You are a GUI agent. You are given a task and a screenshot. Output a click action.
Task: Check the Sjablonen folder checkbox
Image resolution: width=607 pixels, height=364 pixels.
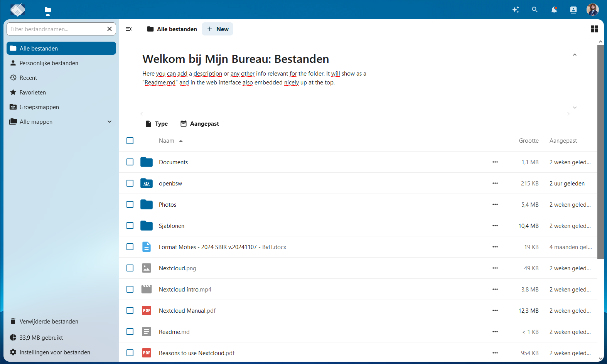tap(130, 226)
